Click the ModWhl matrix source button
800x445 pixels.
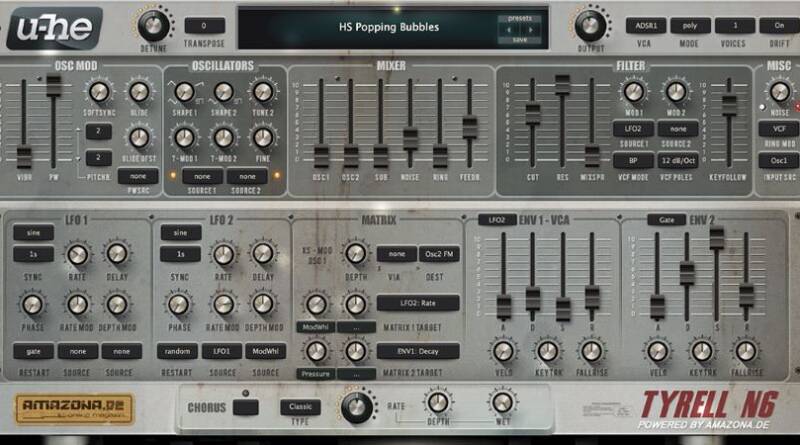coord(316,327)
